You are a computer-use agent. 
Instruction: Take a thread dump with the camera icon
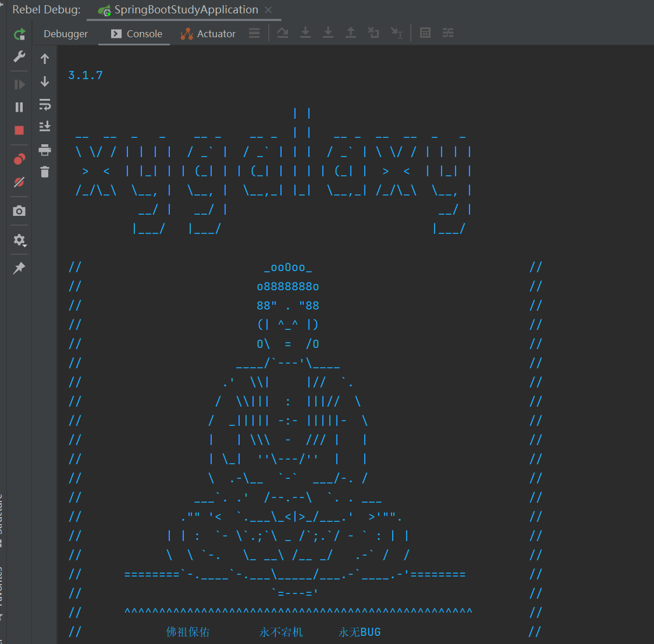[19, 211]
